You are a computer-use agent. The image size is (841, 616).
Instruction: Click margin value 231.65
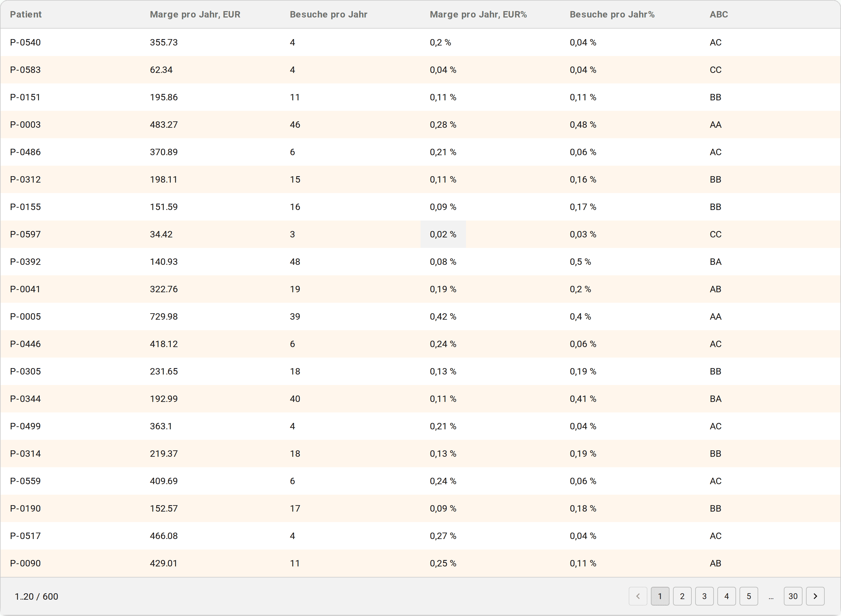point(164,371)
